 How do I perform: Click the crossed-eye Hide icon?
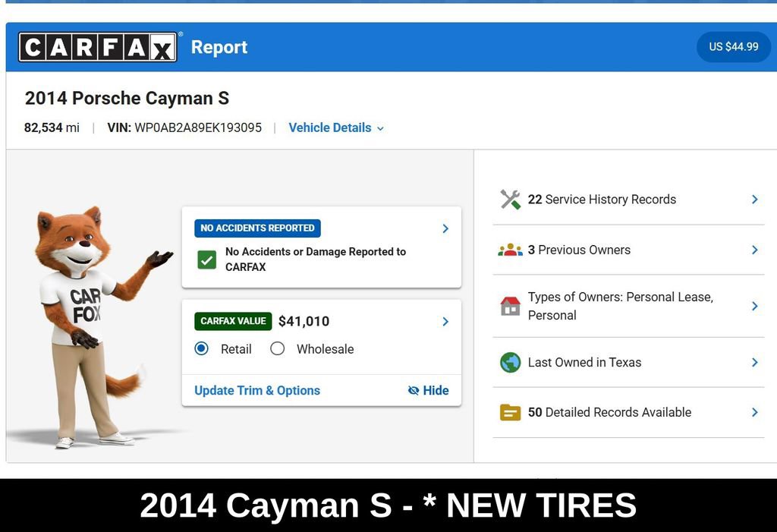(414, 390)
